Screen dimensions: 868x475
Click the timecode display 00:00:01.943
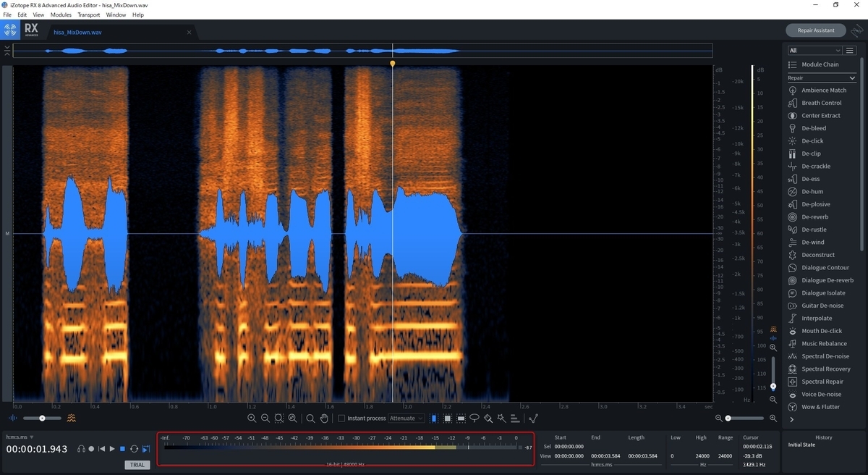pyautogui.click(x=37, y=449)
